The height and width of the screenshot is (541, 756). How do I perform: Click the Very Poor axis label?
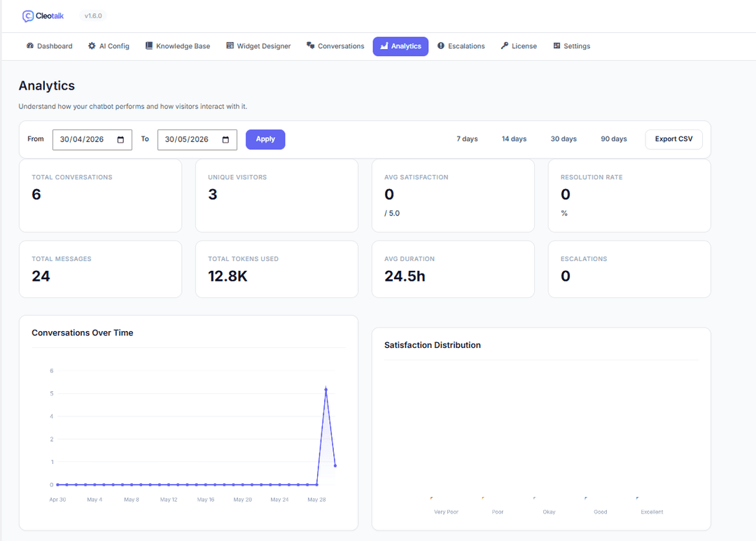[x=446, y=512]
